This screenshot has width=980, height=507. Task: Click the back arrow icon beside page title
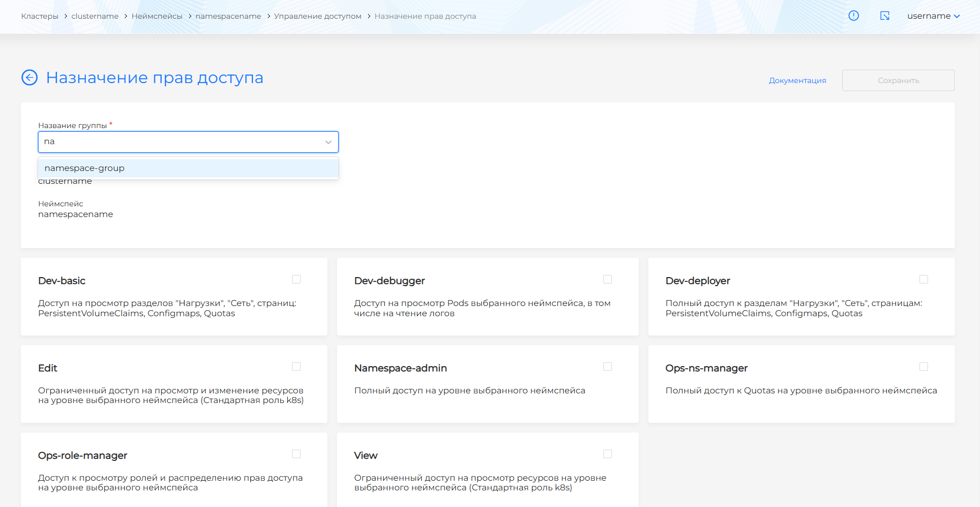pyautogui.click(x=29, y=78)
